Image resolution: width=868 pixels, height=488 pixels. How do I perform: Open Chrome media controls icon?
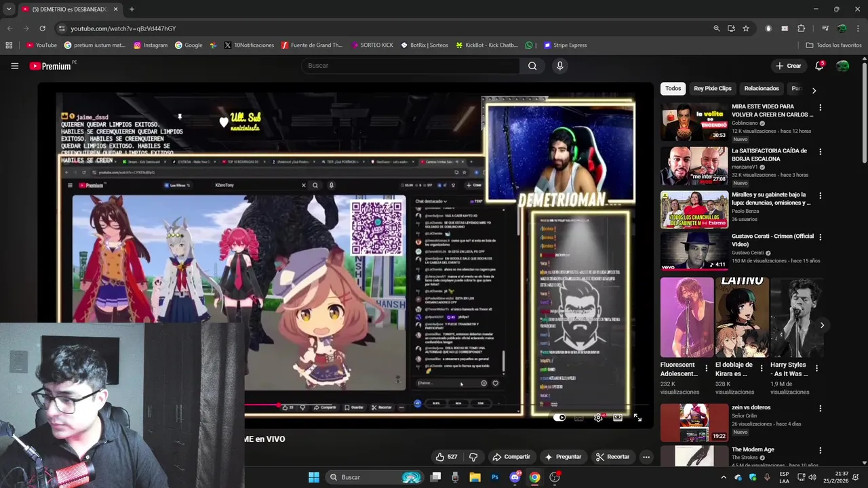point(825,28)
